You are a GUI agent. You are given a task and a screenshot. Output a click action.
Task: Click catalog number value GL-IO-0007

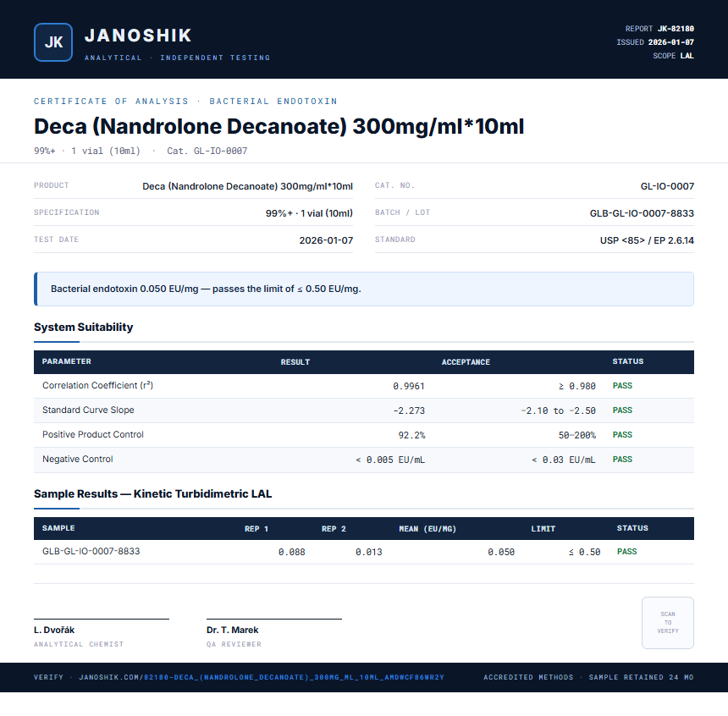(667, 186)
